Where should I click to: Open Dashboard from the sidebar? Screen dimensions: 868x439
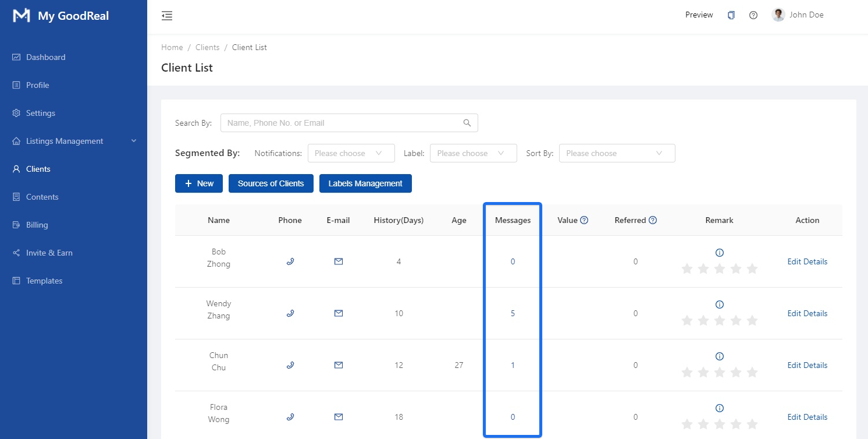45,57
